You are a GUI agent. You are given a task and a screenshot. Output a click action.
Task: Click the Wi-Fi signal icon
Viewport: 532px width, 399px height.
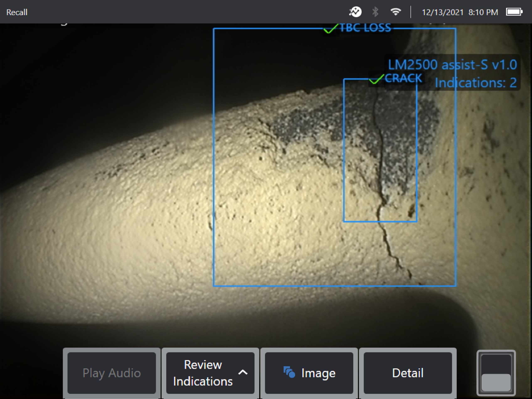click(x=396, y=12)
